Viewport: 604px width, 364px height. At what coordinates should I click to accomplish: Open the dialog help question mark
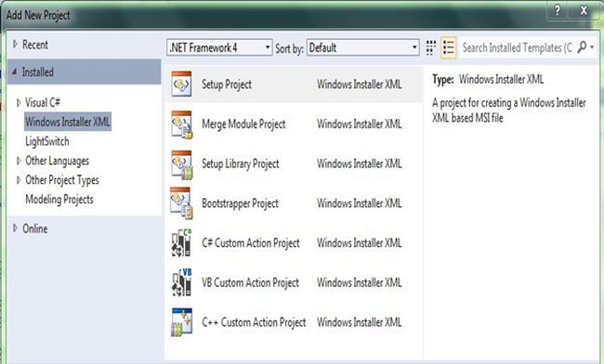[x=558, y=10]
